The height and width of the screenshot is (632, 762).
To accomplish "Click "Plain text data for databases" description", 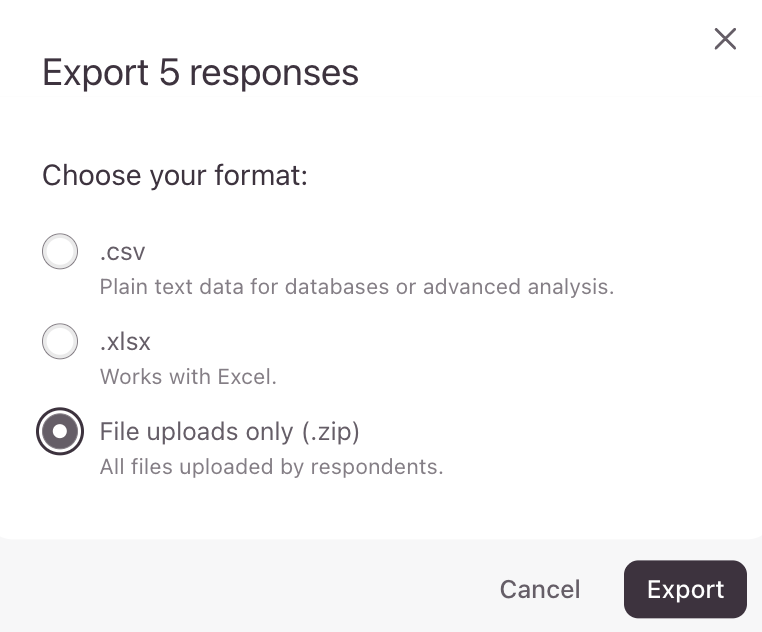I will [356, 287].
